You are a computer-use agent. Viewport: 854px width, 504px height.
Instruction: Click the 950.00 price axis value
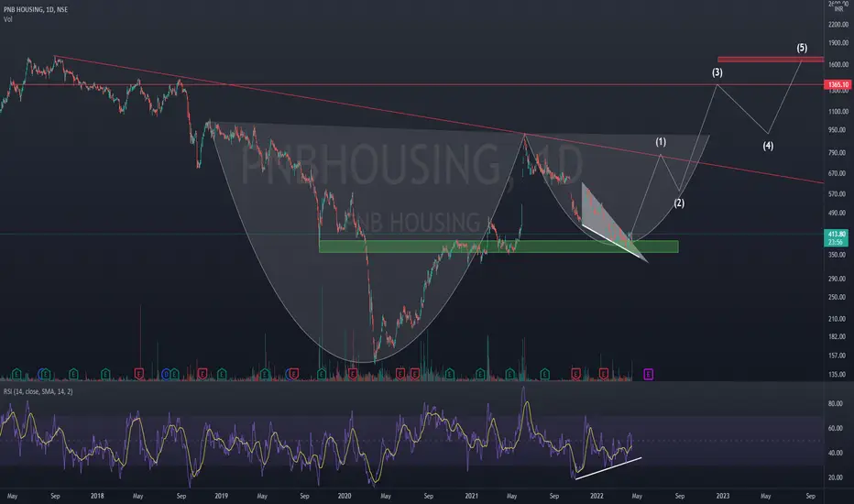click(838, 130)
